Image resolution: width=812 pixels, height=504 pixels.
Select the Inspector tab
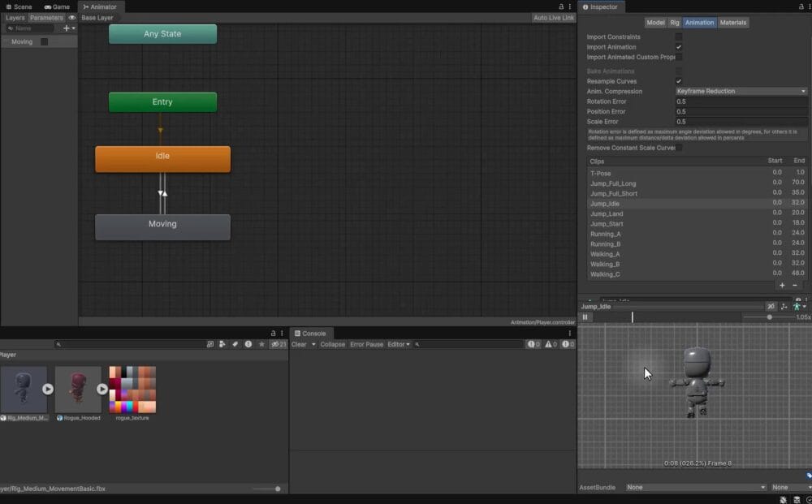click(x=601, y=6)
